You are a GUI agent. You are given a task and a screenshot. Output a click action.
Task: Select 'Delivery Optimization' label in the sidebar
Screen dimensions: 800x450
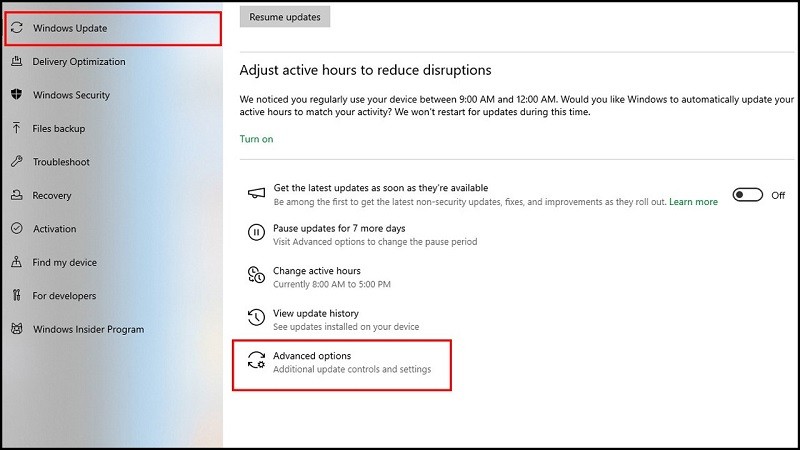(x=79, y=62)
